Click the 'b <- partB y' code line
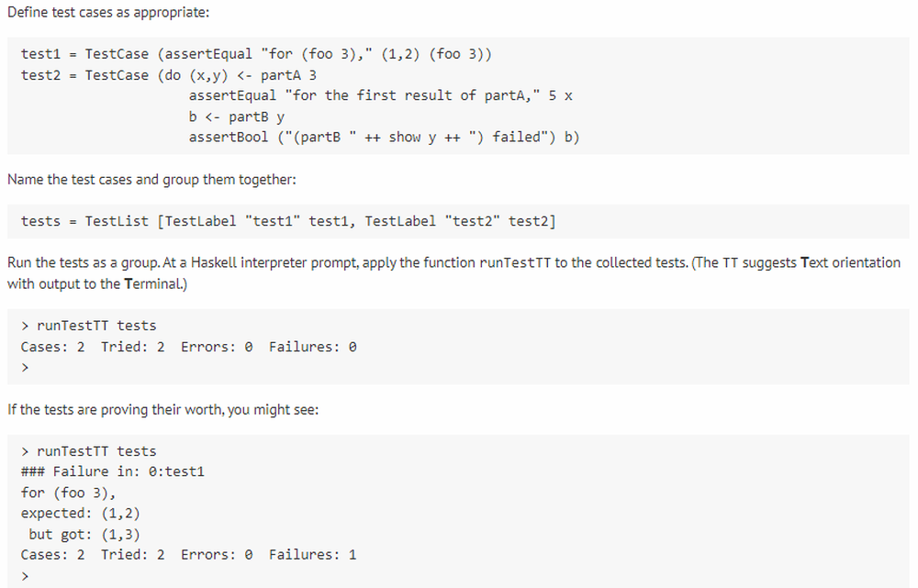918x588 pixels. click(x=237, y=117)
